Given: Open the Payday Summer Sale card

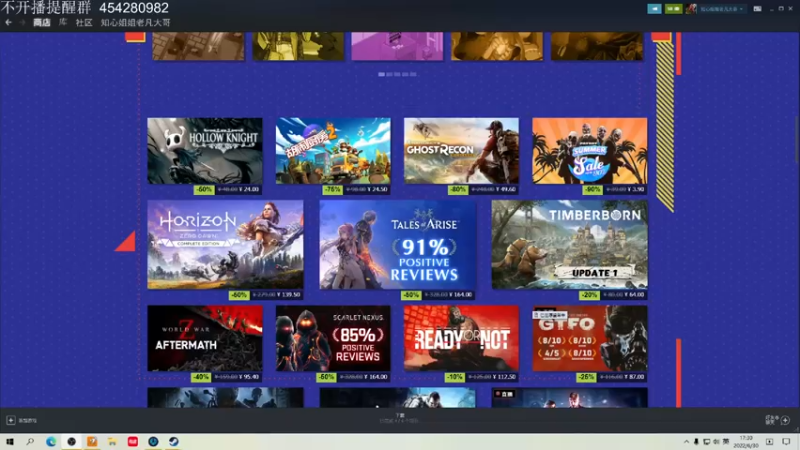Looking at the screenshot, I should [589, 151].
